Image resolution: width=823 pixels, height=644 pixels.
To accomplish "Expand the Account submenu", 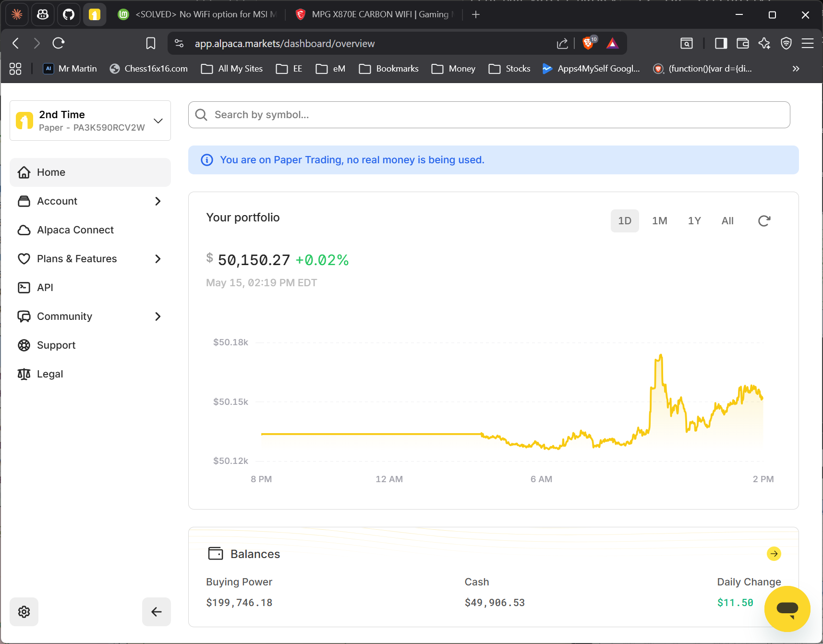I will click(x=90, y=201).
